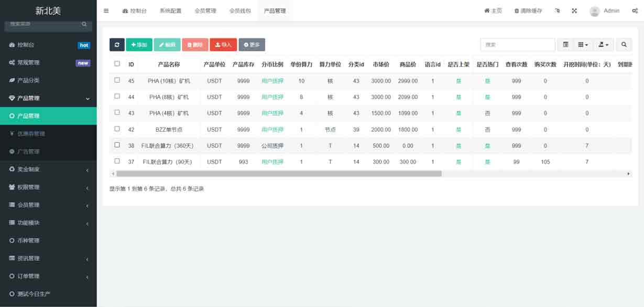
Task: Switch to the 控制台 tab
Action: coord(135,10)
